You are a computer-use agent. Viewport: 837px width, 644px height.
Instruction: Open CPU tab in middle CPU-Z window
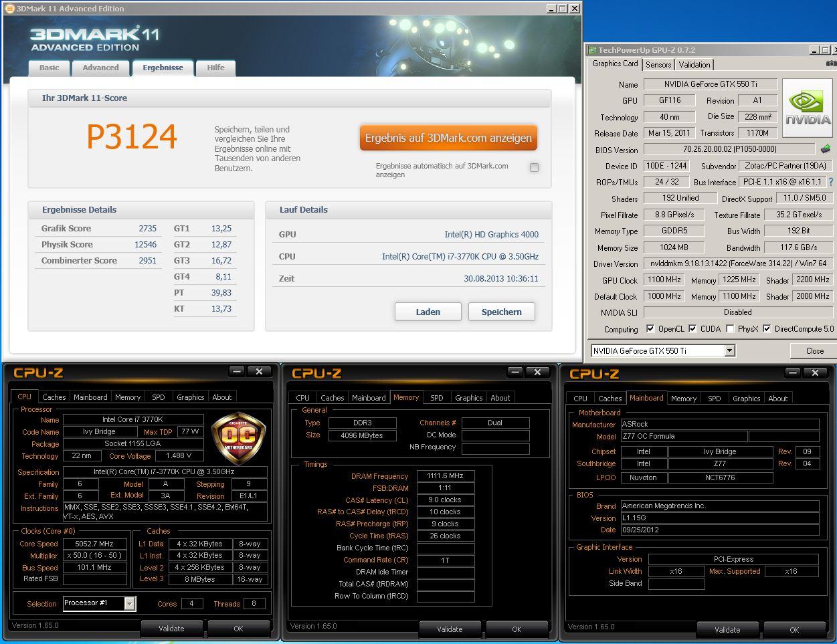tap(303, 398)
